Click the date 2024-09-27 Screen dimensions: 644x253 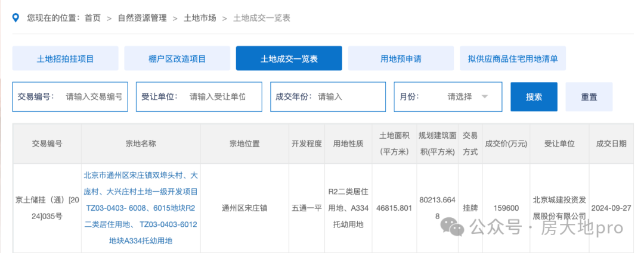coord(611,208)
